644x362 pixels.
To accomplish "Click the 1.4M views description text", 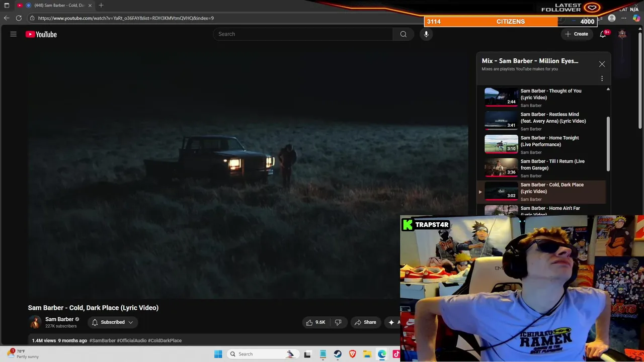I will pyautogui.click(x=44, y=340).
